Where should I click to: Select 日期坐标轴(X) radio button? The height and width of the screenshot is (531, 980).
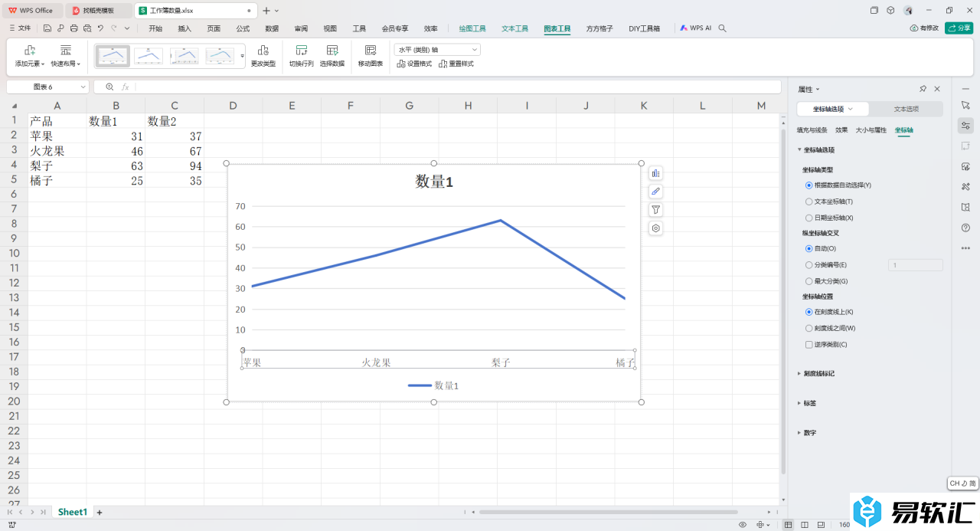pos(809,218)
